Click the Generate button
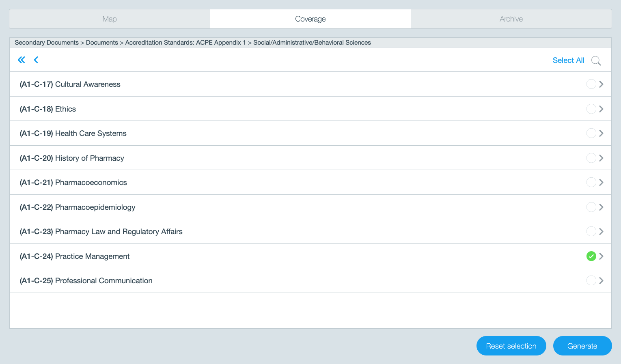 click(x=582, y=346)
